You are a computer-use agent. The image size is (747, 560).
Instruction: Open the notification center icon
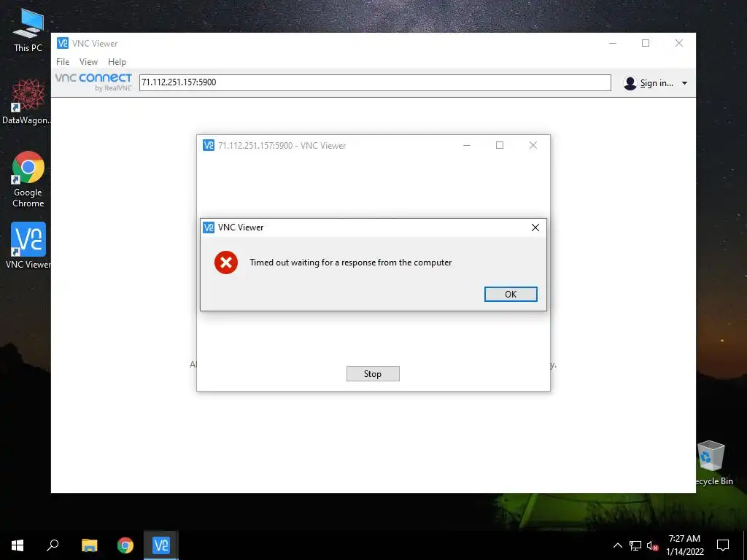(x=723, y=545)
